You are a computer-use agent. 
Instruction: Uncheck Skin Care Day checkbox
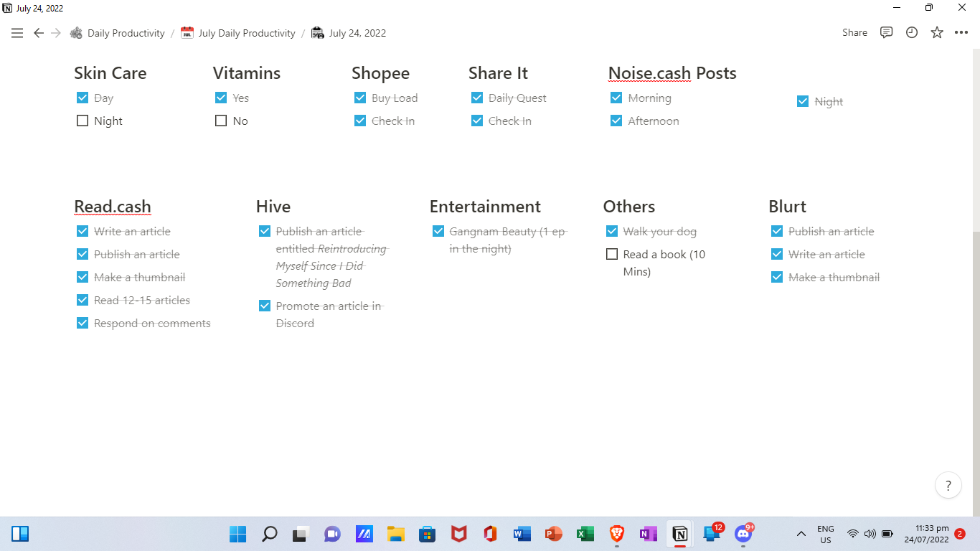(x=82, y=98)
